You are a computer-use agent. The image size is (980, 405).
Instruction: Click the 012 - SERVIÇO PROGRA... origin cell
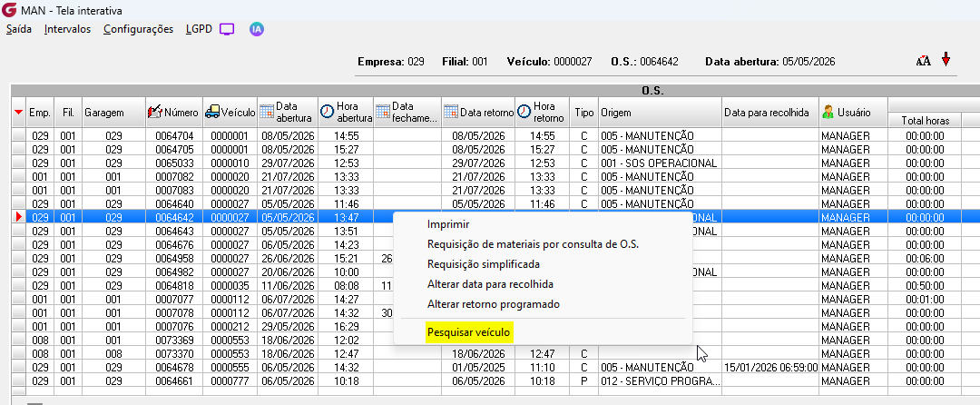(x=660, y=381)
